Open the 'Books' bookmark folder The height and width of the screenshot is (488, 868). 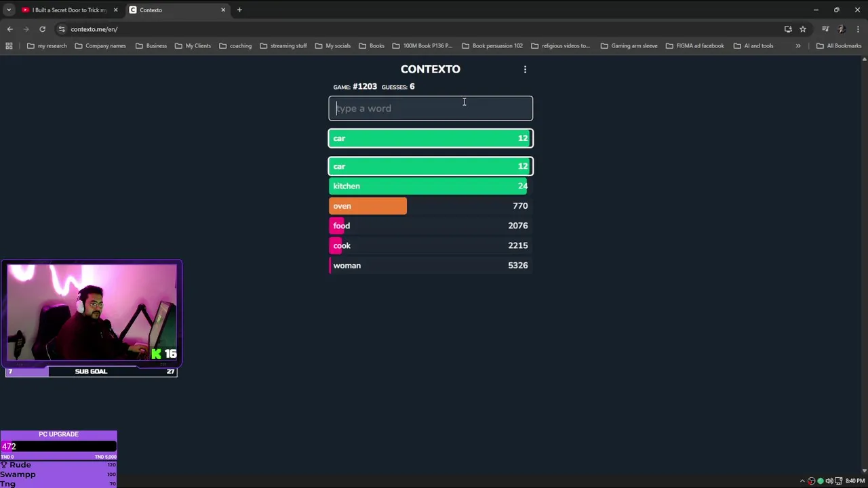(371, 46)
